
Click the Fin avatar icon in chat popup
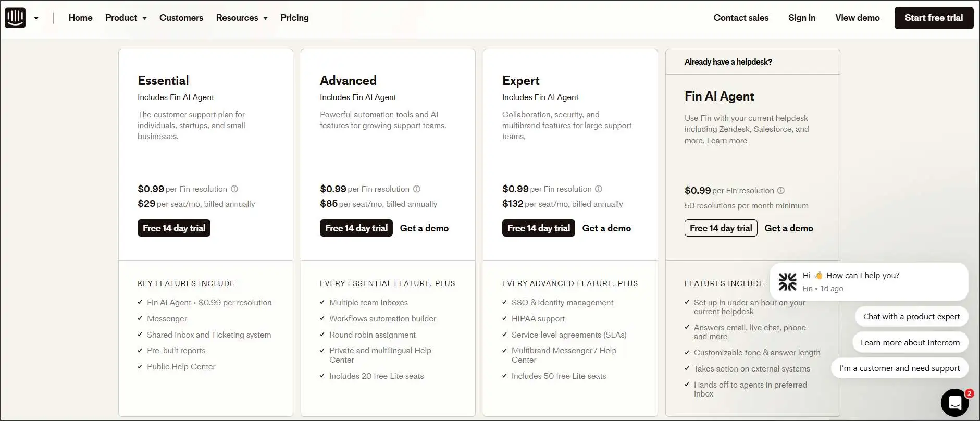click(787, 282)
